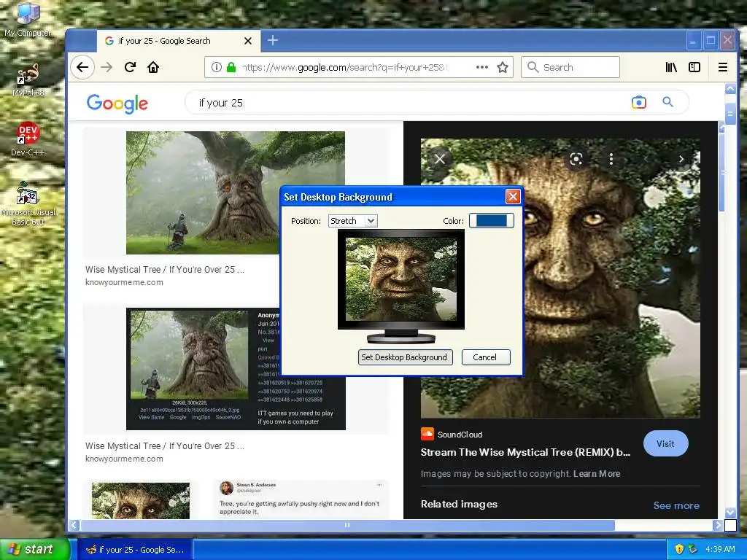Image resolution: width=747 pixels, height=560 pixels.
Task: Click the security shield tray icon
Action: tap(679, 549)
